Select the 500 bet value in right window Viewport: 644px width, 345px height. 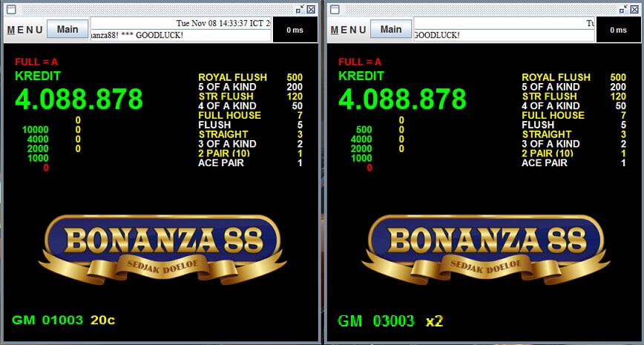[x=364, y=130]
